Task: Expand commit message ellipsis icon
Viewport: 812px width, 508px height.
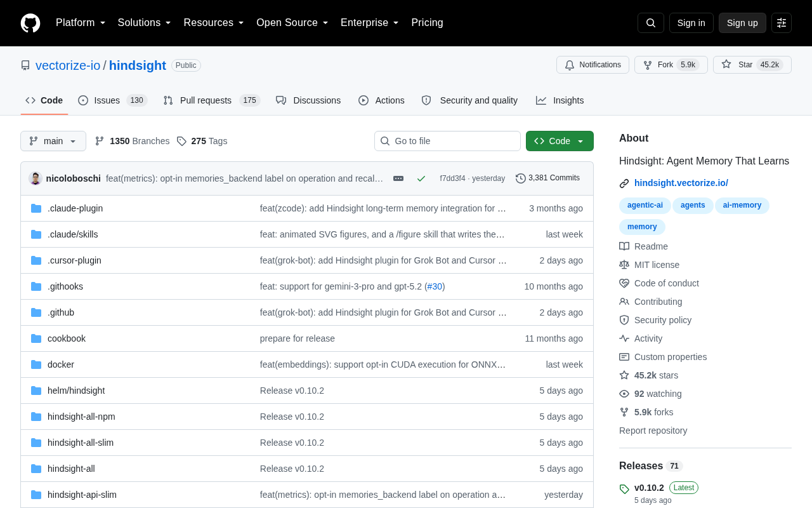Action: click(x=398, y=178)
